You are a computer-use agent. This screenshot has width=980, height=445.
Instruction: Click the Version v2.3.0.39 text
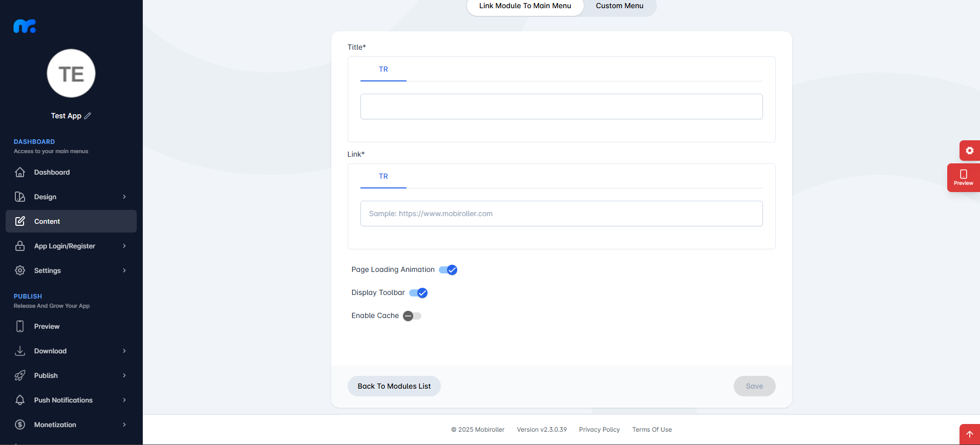tap(542, 430)
